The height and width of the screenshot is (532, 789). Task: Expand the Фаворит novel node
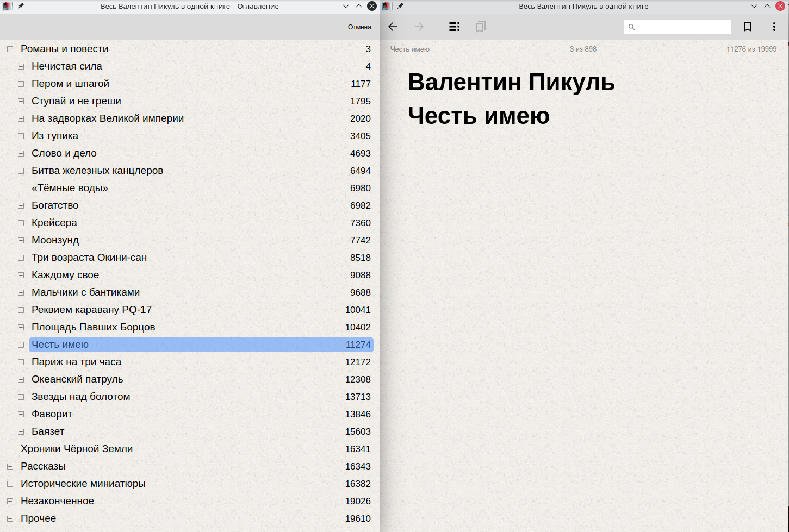coord(21,414)
